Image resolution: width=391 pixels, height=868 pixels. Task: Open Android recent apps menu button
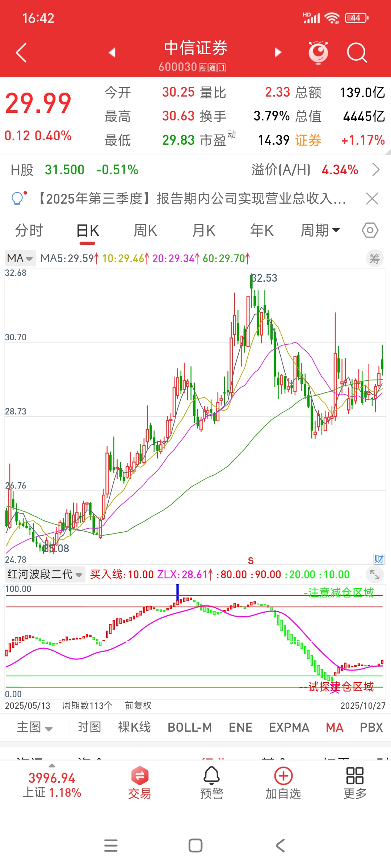click(x=111, y=846)
